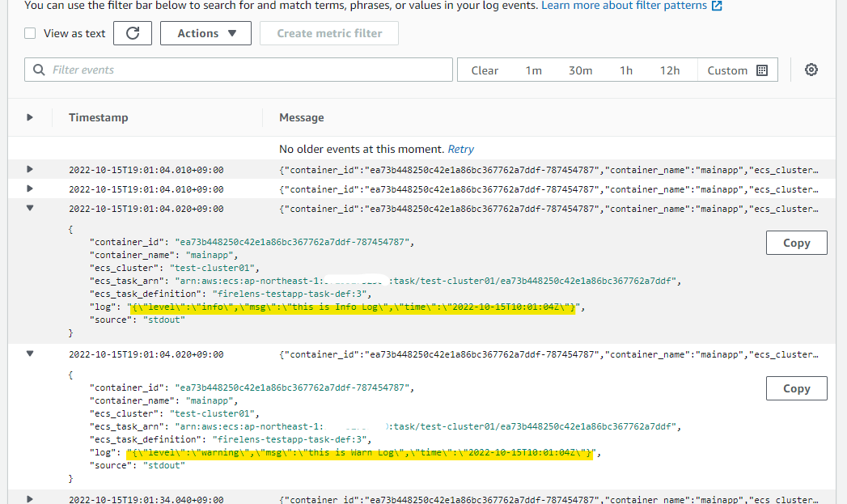Expand the second 19:01:04.010 log event row
Screen dimensions: 847x504
pyautogui.click(x=30, y=189)
